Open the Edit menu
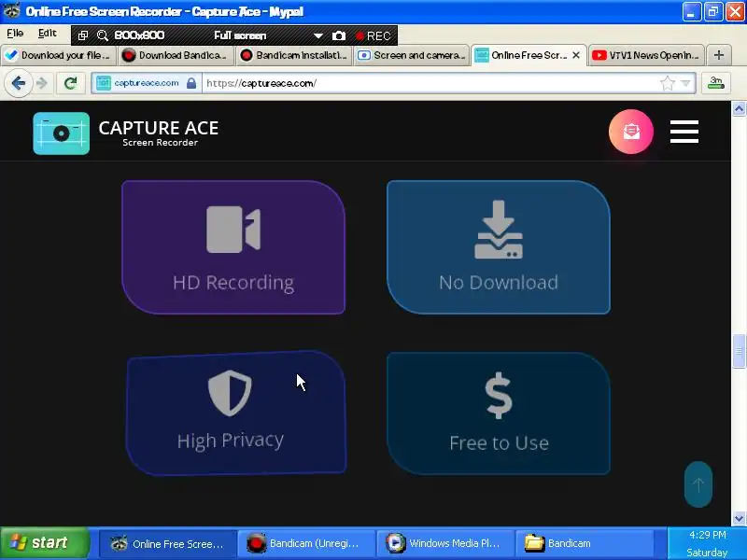The image size is (747, 560). coord(48,34)
